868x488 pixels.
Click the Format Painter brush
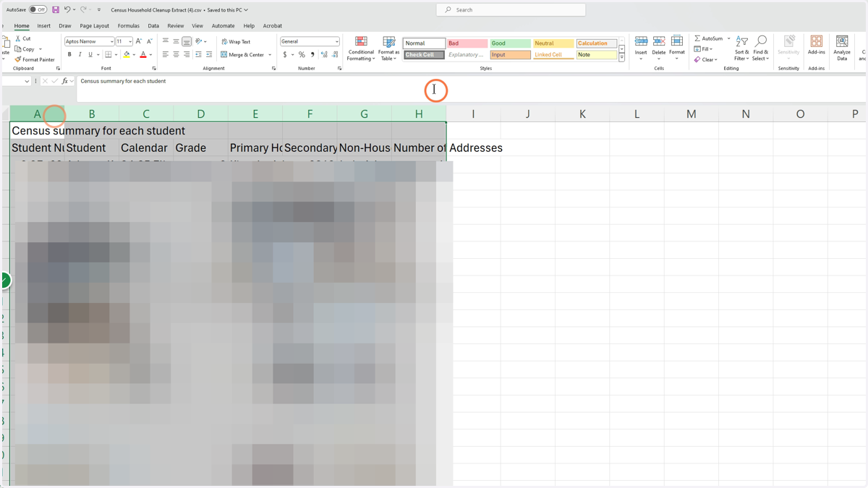[18, 59]
